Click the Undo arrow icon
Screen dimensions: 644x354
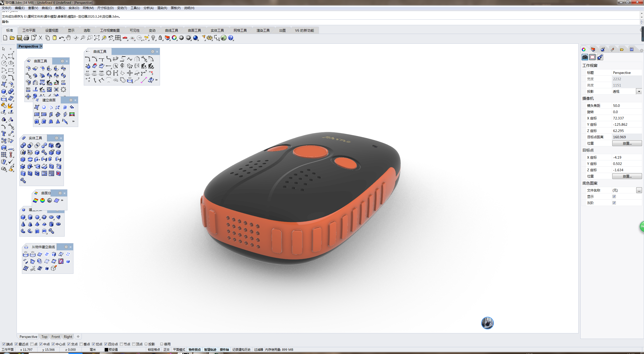click(61, 38)
